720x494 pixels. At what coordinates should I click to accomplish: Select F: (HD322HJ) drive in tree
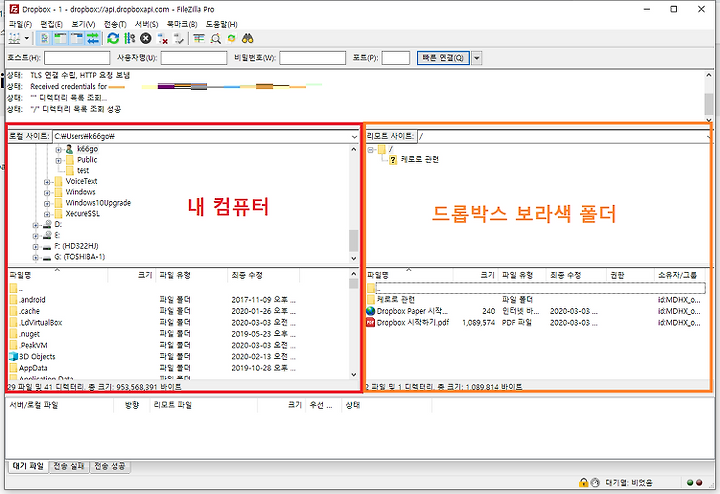76,246
